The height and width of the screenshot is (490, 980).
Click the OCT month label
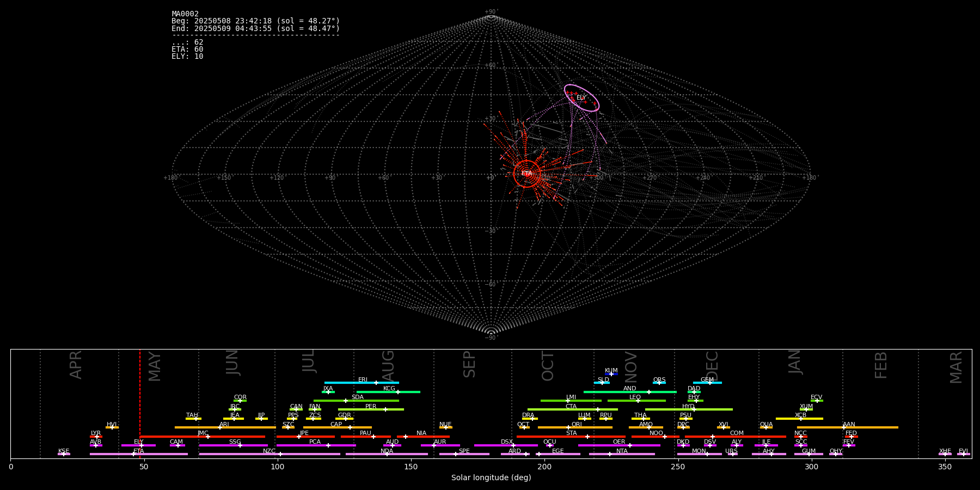point(548,366)
